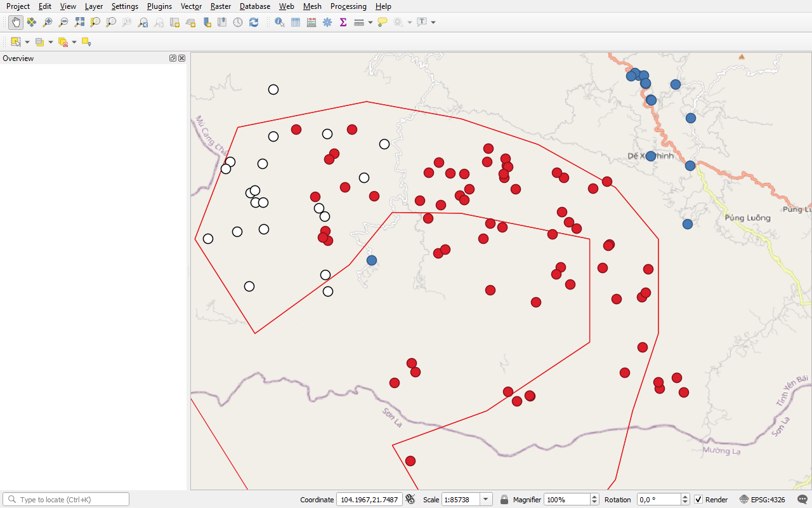Open the Processing menu
This screenshot has width=812, height=508.
click(x=348, y=6)
